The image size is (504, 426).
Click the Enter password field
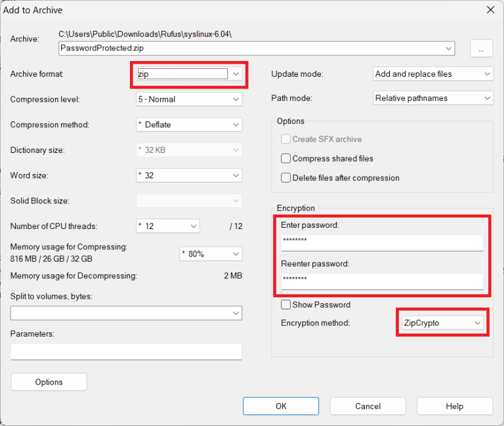pos(382,242)
